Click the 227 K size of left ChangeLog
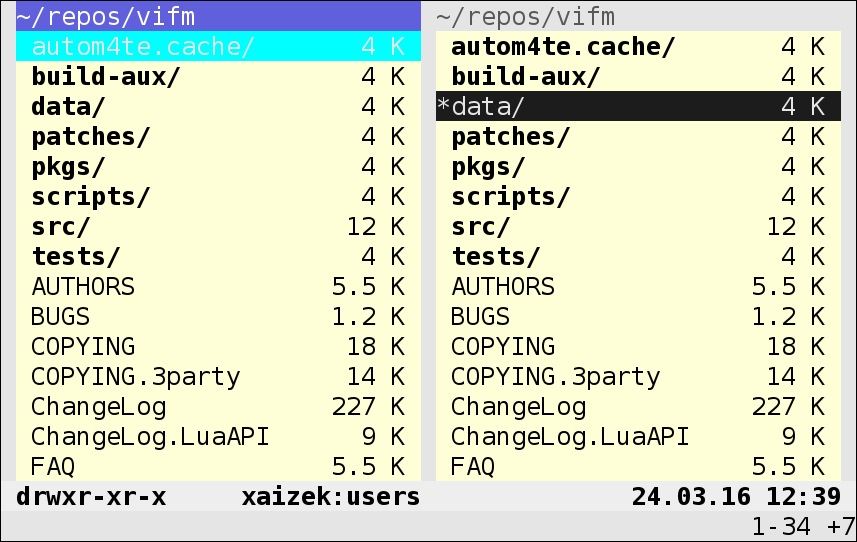857x542 pixels. click(368, 406)
